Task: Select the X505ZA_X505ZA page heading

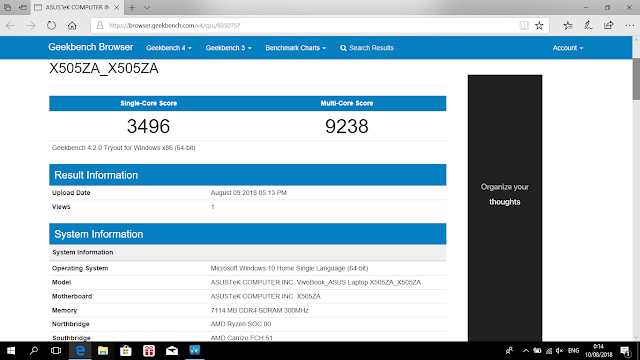Action: click(x=104, y=68)
